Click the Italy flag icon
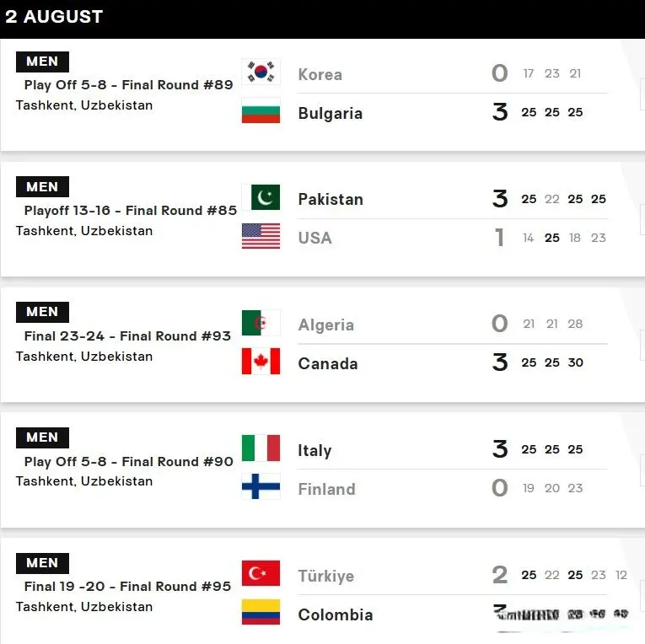The height and width of the screenshot is (644, 645). (261, 448)
